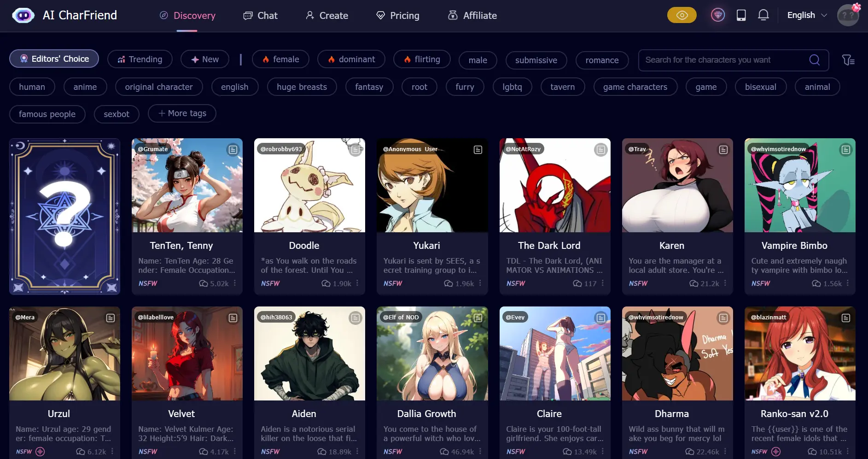Toggle the yellow eye visibility button
This screenshot has height=459, width=868.
click(x=682, y=15)
